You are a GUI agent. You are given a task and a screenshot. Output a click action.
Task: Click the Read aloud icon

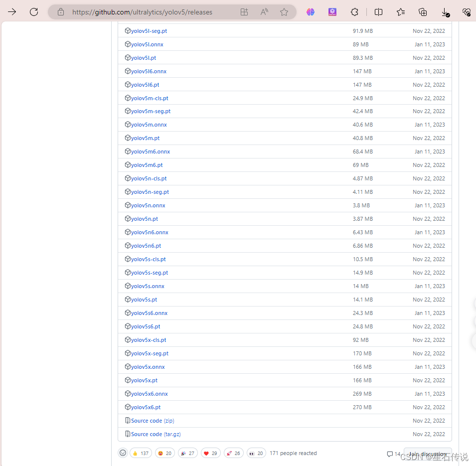[264, 12]
